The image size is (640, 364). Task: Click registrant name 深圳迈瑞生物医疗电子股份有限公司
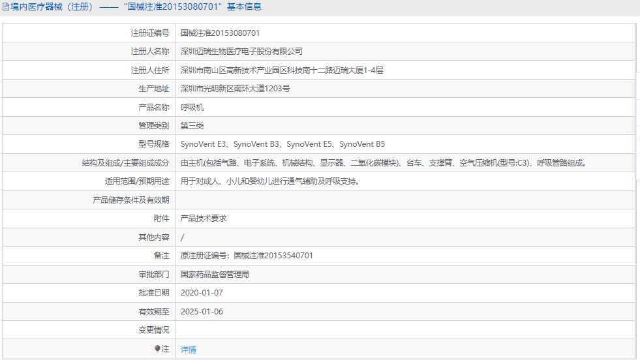241,52
